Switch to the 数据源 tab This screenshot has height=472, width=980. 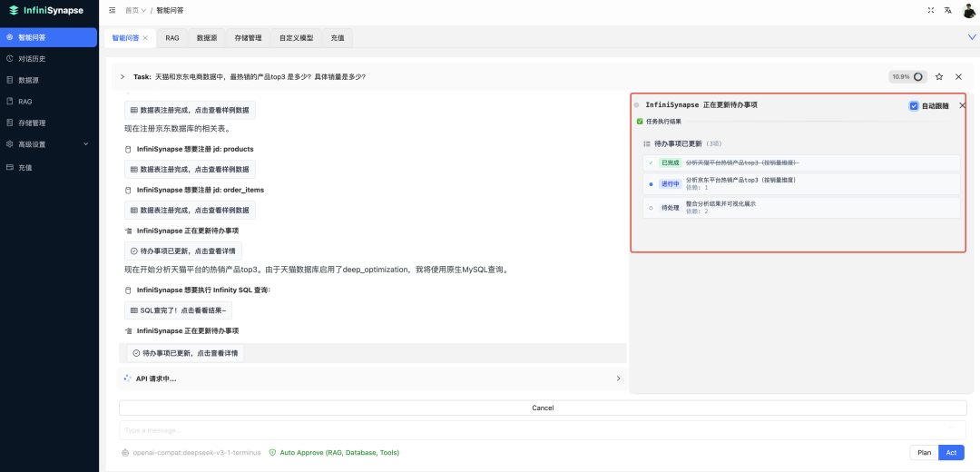coord(206,38)
